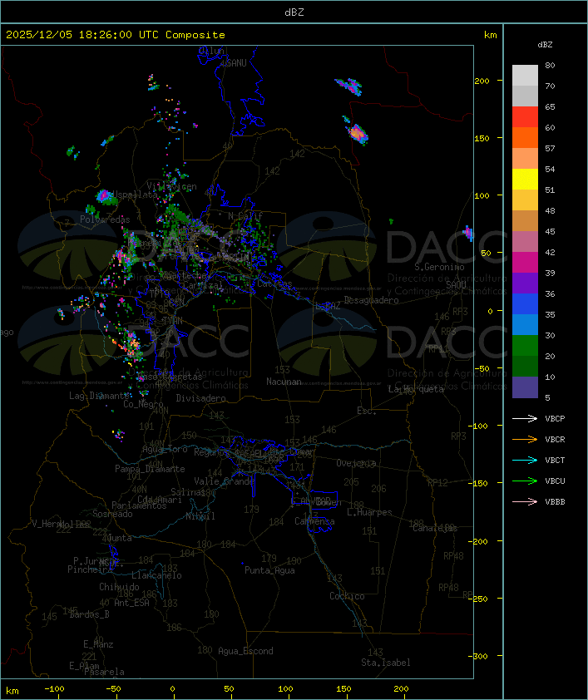Click the 2025/12/05 18:26:00 UTC Composite timestamp
Screen dimensions: 588x700
[116, 35]
